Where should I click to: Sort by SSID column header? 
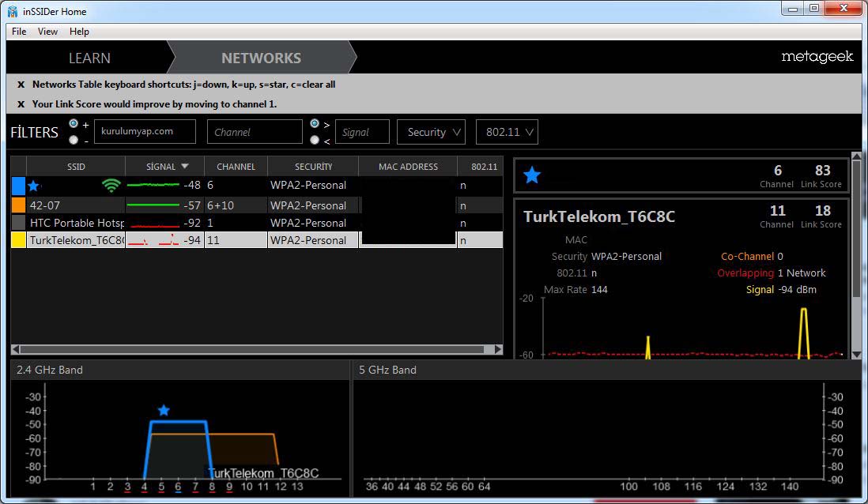(76, 166)
